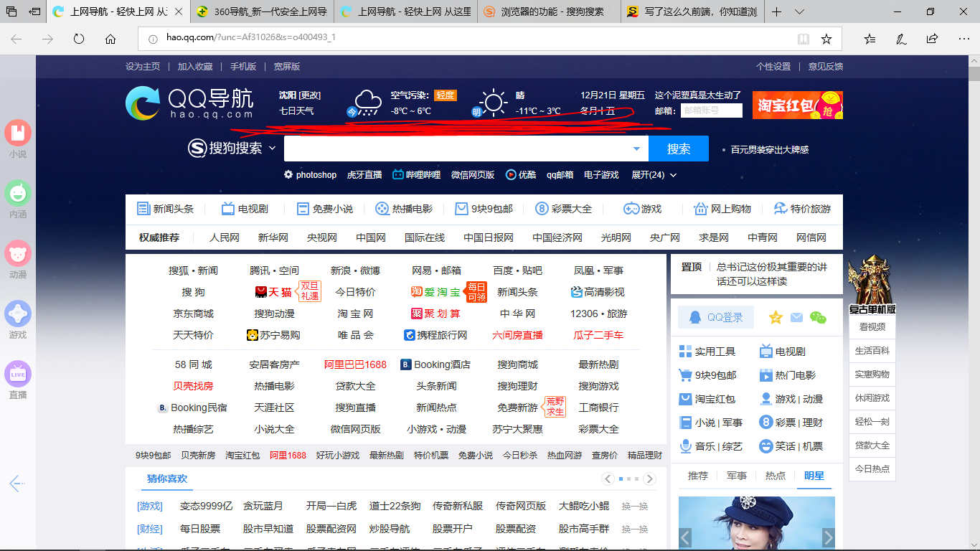The image size is (980, 551).
Task: Click the QQ空间 yellow star icon
Action: (x=776, y=317)
